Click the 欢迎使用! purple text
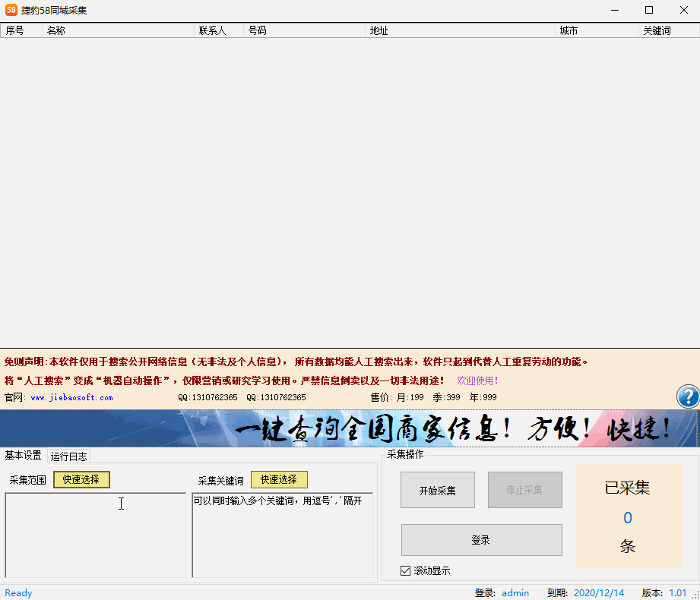This screenshot has width=700, height=600. point(477,381)
